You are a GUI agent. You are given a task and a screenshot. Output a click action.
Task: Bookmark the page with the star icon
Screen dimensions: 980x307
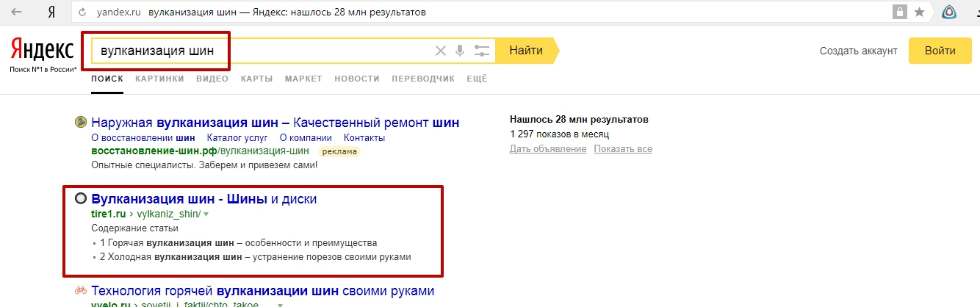click(x=919, y=12)
